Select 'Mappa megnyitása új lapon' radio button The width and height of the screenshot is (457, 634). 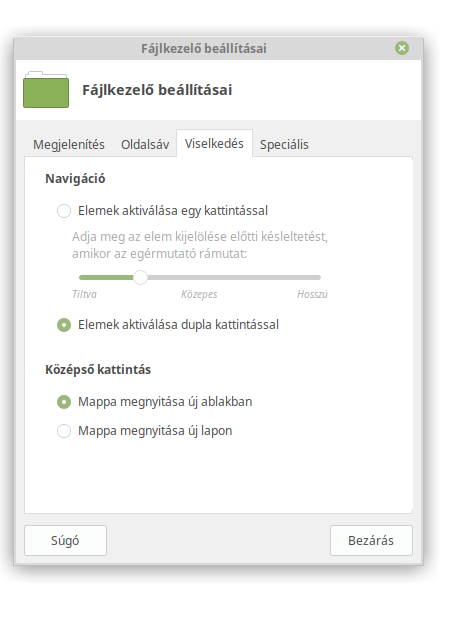click(64, 431)
